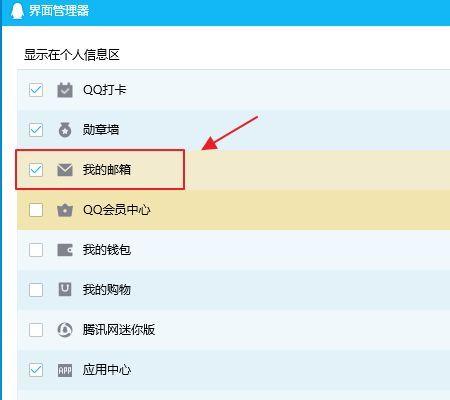
Task: Enable the 我的钱包 checkbox
Action: (x=36, y=250)
